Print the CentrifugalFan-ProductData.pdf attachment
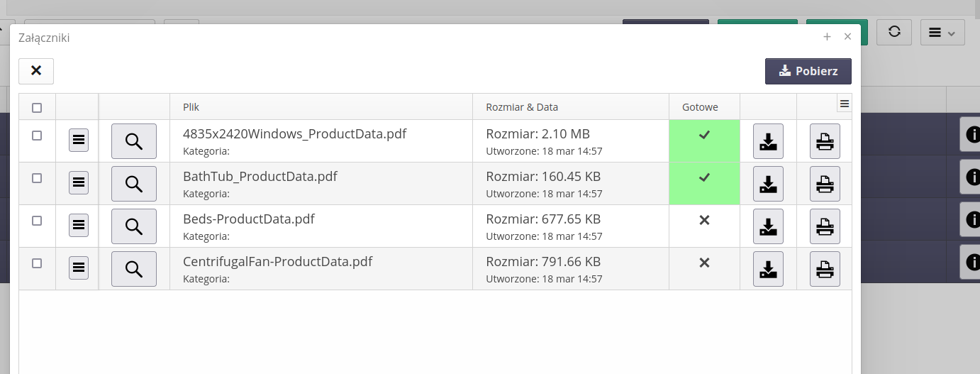 click(825, 269)
